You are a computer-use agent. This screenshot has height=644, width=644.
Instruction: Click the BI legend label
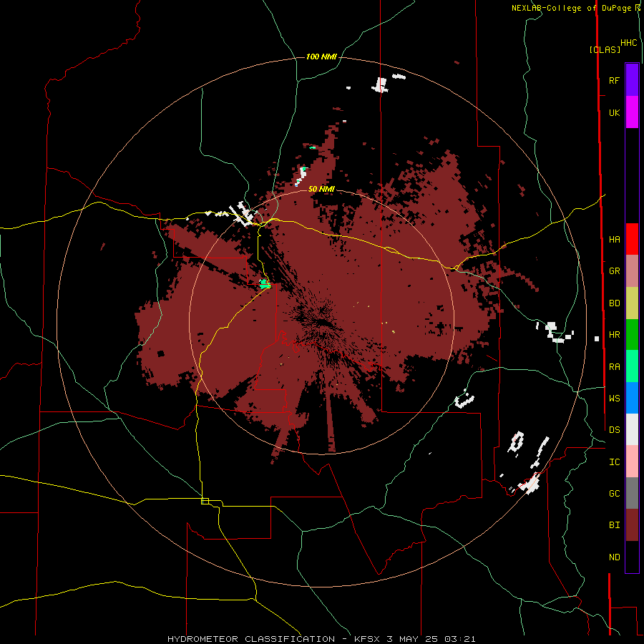tap(614, 525)
